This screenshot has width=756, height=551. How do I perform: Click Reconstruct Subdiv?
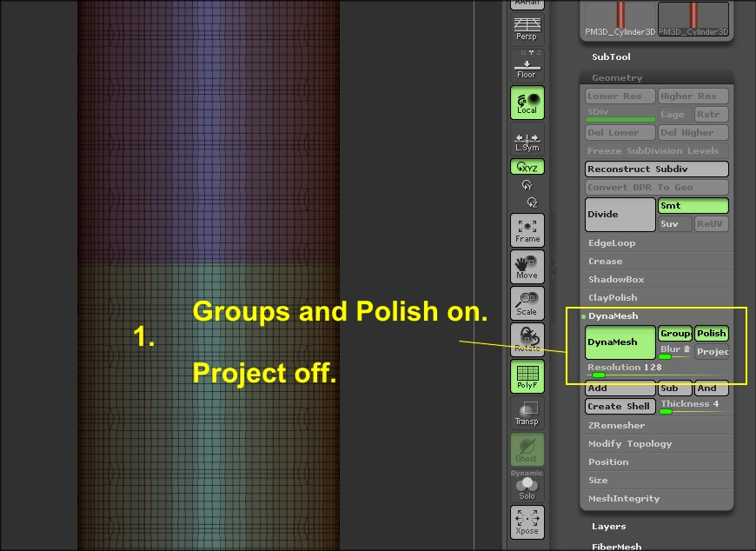point(656,169)
